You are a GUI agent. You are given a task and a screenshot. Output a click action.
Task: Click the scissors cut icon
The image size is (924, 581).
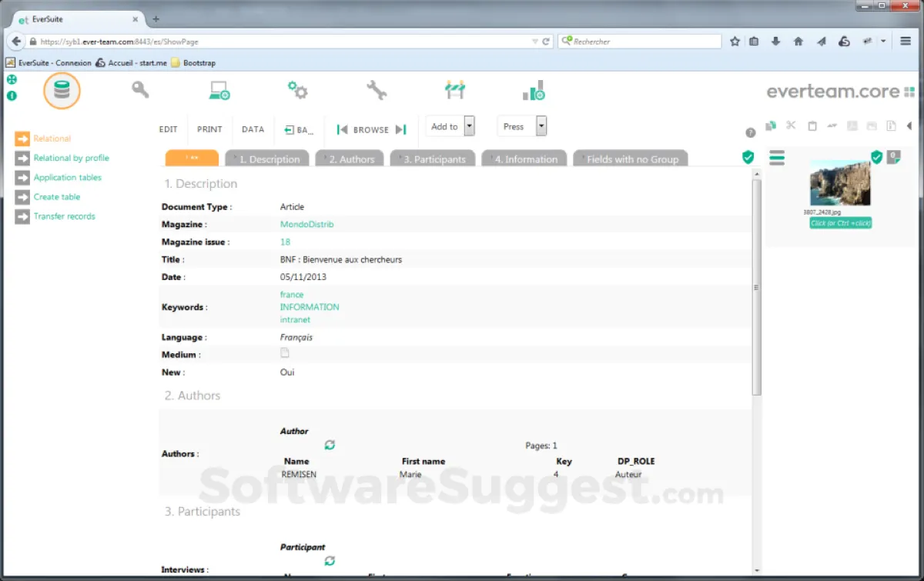tap(791, 125)
